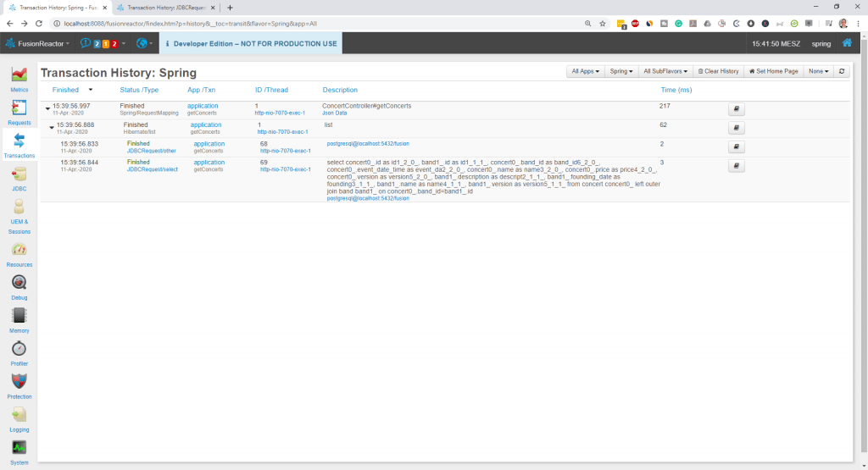868x470 pixels.
Task: Click the home icon in top bar
Action: (847, 43)
